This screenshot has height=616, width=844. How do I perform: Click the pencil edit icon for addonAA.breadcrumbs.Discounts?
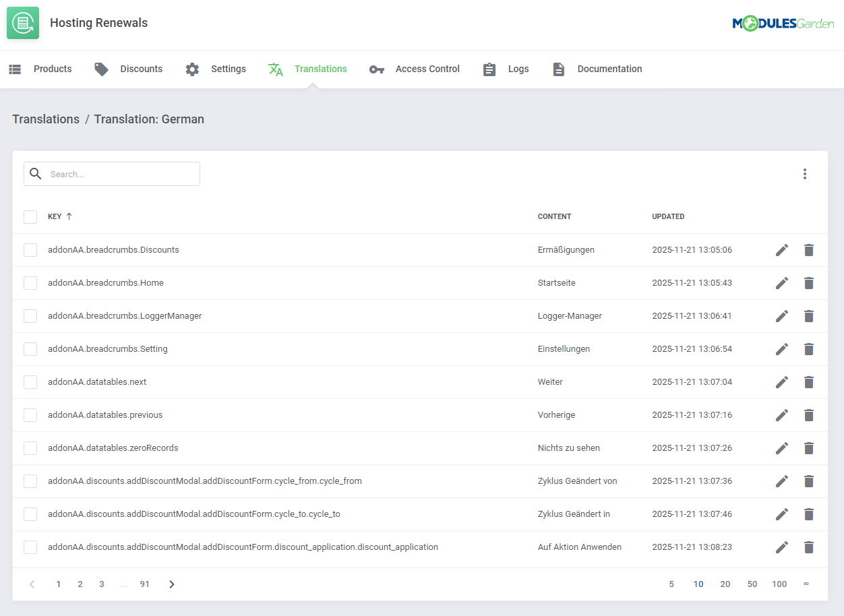click(781, 250)
